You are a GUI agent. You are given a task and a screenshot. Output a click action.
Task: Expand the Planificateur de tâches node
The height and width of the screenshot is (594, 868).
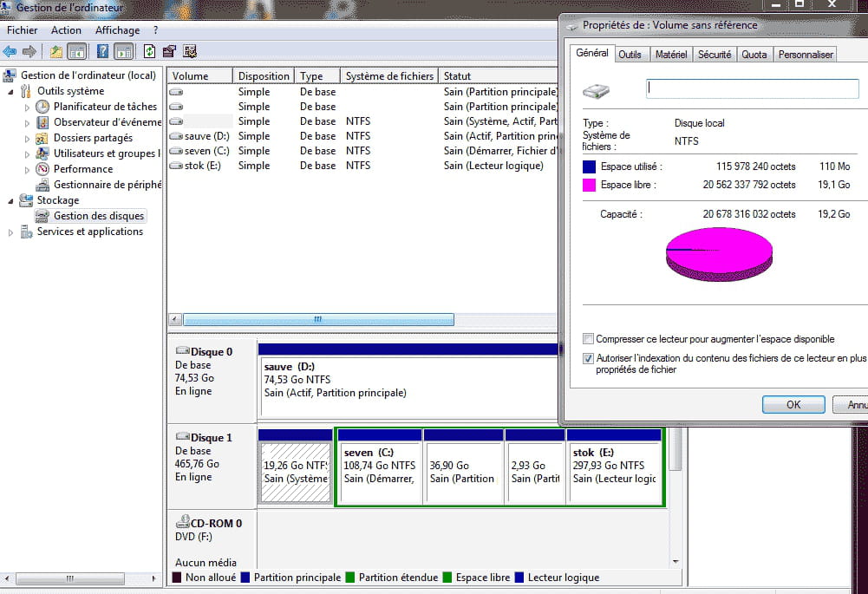click(27, 108)
